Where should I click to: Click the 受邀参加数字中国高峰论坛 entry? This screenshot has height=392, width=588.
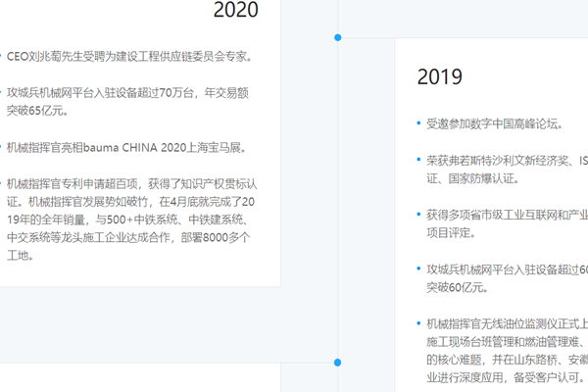(493, 123)
